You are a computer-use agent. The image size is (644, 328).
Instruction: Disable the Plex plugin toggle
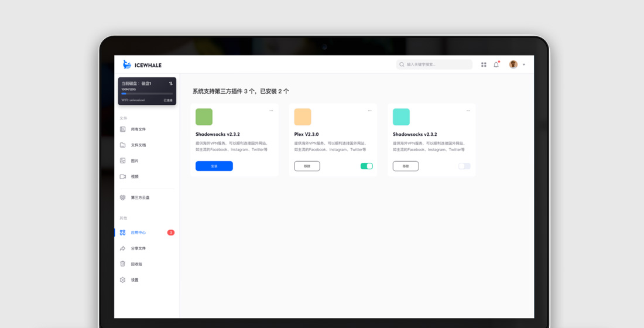[x=366, y=166]
